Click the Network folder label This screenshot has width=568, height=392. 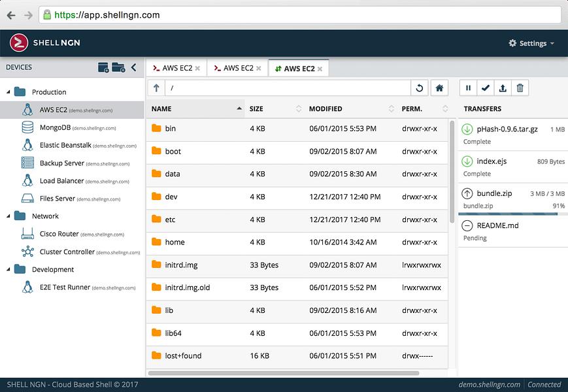(x=45, y=216)
